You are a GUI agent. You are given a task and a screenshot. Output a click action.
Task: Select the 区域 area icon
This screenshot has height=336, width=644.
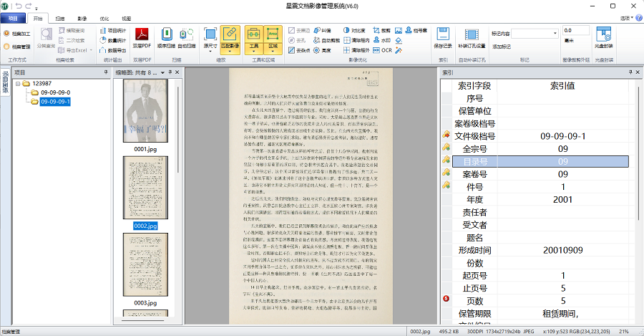273,34
